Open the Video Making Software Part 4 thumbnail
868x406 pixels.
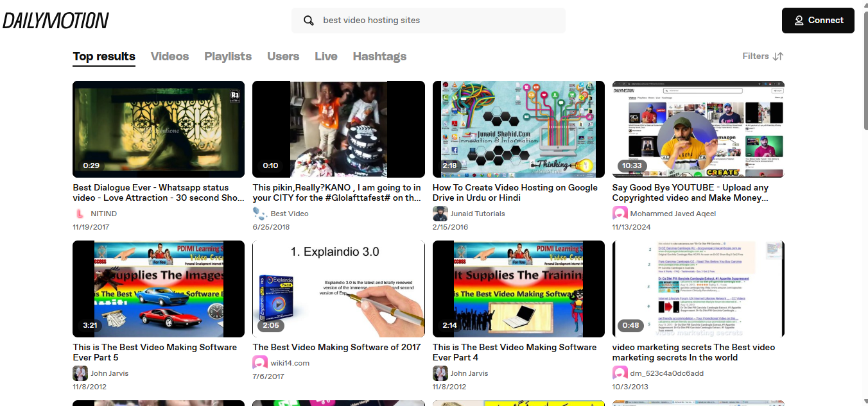tap(519, 289)
